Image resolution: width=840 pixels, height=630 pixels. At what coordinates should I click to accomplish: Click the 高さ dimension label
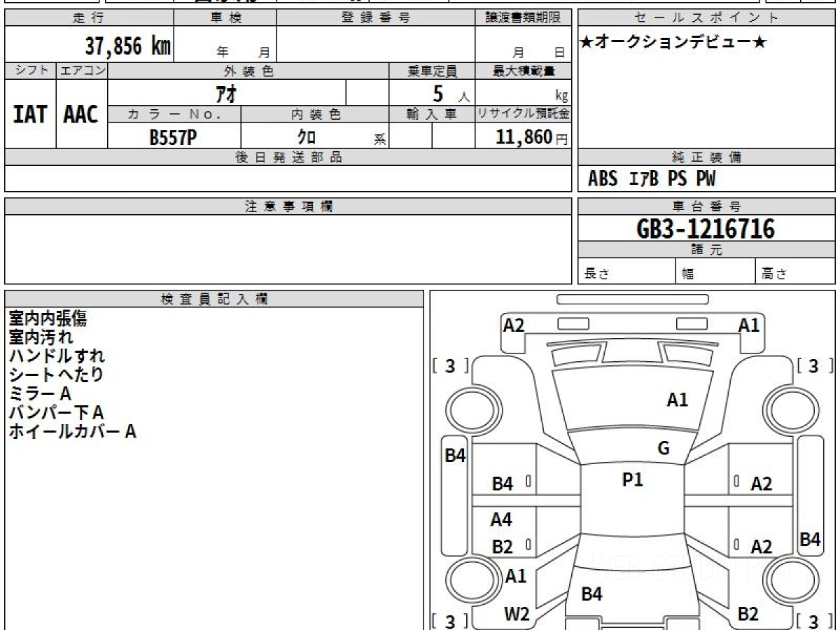coord(774,274)
